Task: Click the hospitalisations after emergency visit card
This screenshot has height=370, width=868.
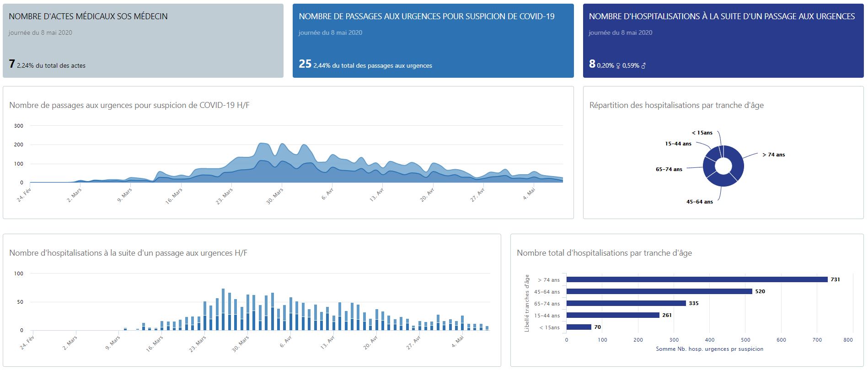Action: (723, 41)
